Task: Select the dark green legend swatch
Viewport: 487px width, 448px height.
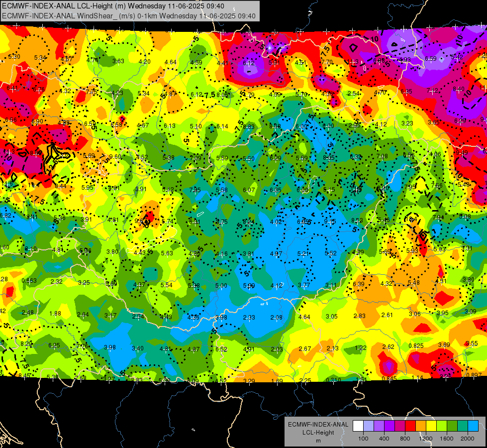Action: pyautogui.click(x=452, y=426)
